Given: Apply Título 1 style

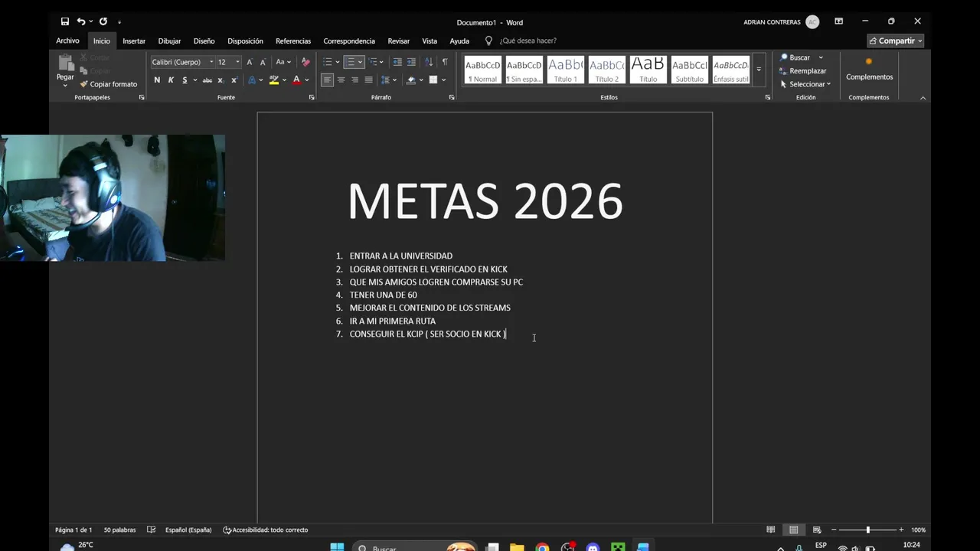Looking at the screenshot, I should tap(566, 70).
